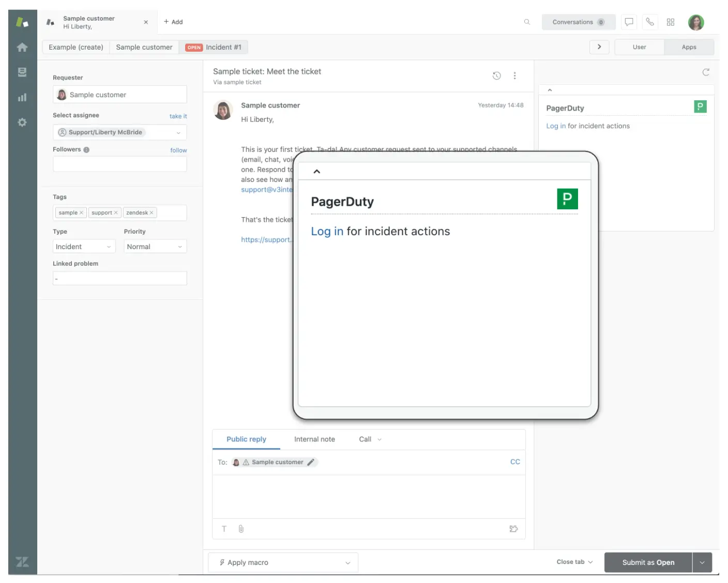The height and width of the screenshot is (583, 728).
Task: Remove the zendesk tag
Action: point(151,213)
